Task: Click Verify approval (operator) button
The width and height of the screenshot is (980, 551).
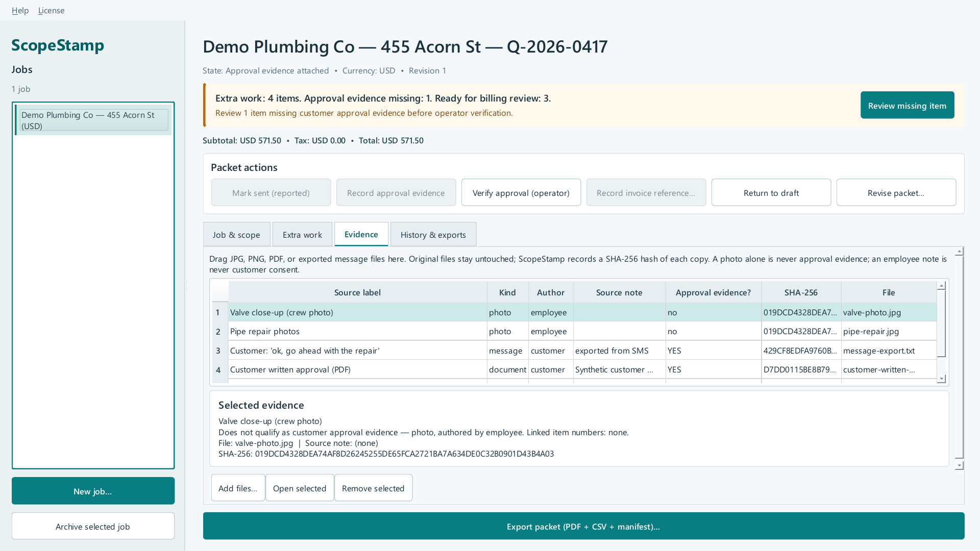Action: (521, 192)
